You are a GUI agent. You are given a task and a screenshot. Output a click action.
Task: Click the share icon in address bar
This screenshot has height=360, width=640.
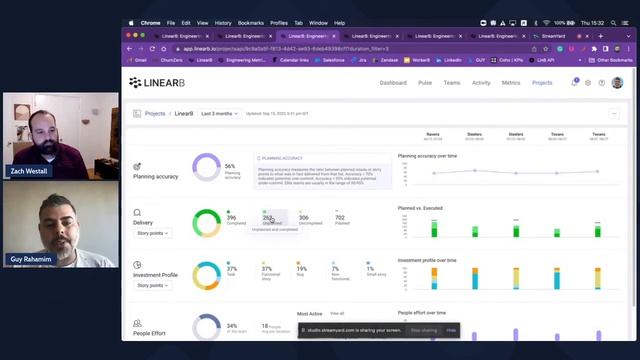534,49
